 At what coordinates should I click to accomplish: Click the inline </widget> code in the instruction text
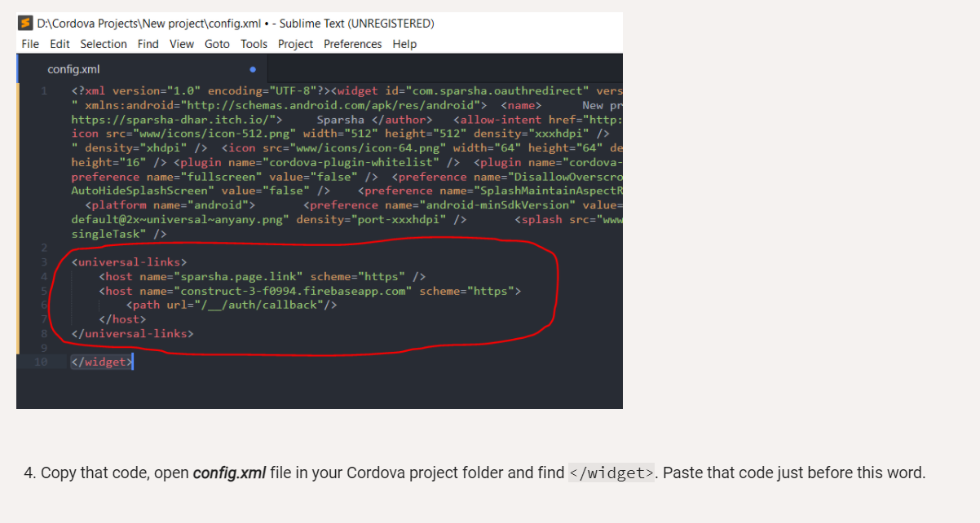click(x=611, y=472)
